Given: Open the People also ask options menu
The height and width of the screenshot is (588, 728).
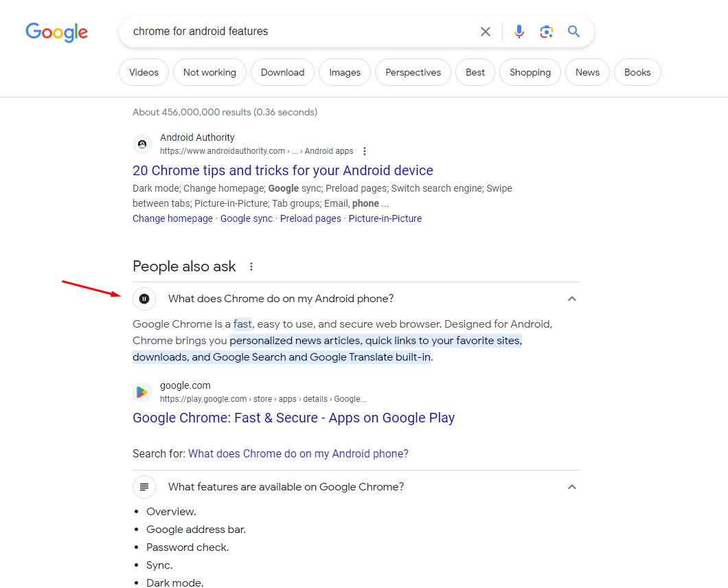Looking at the screenshot, I should click(x=251, y=267).
